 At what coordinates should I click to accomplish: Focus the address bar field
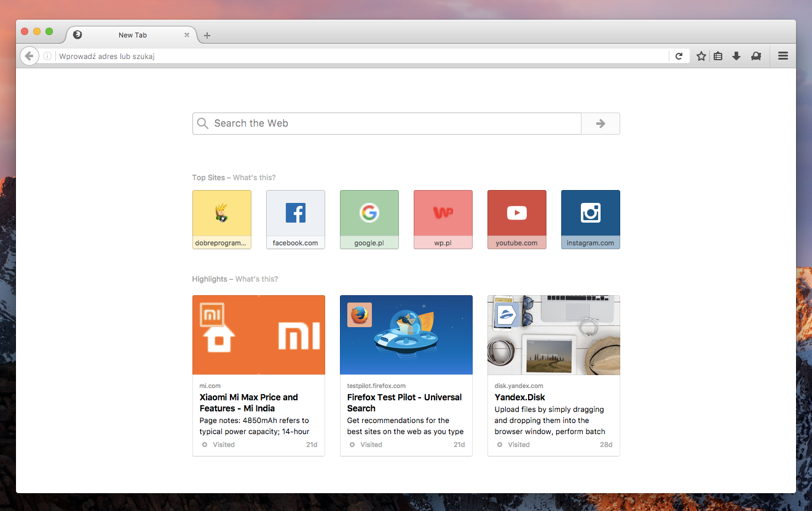point(362,56)
